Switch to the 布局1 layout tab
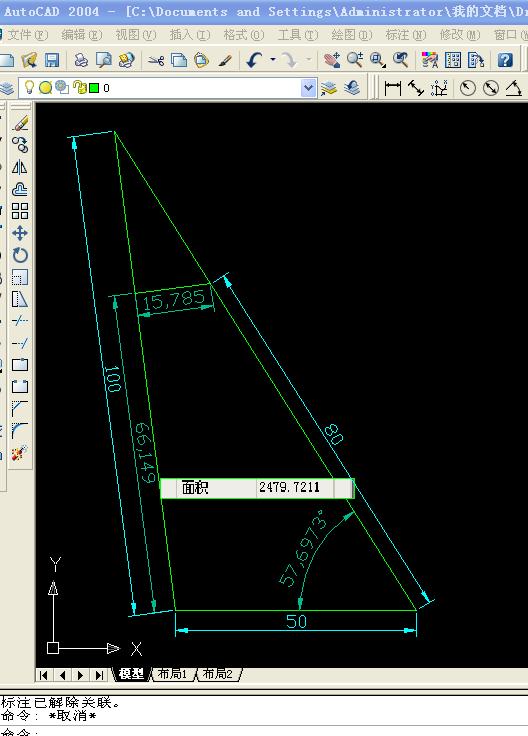The width and height of the screenshot is (528, 736). click(x=172, y=674)
